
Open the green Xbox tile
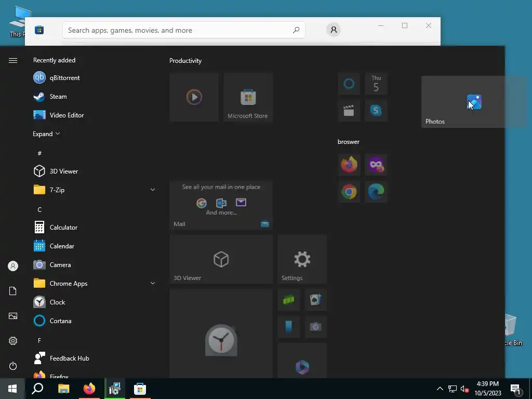click(289, 300)
